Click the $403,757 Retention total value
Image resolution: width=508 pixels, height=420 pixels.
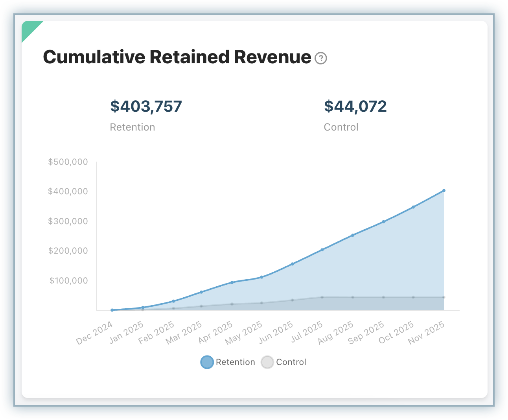pos(146,106)
